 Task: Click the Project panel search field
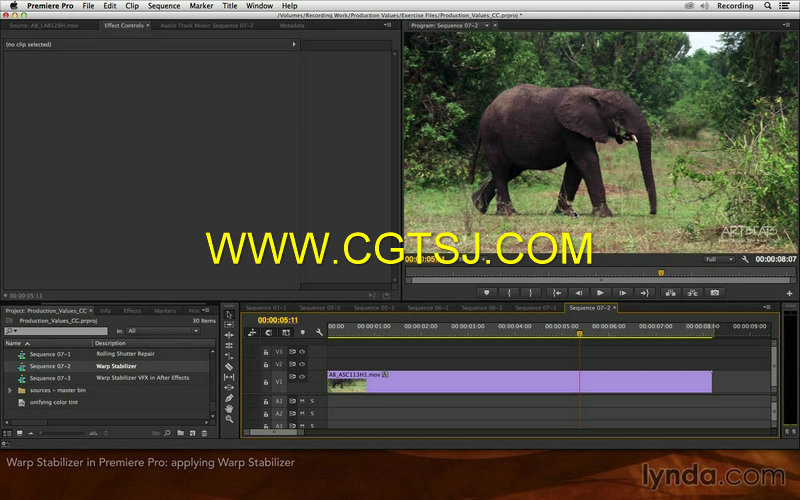click(57, 331)
